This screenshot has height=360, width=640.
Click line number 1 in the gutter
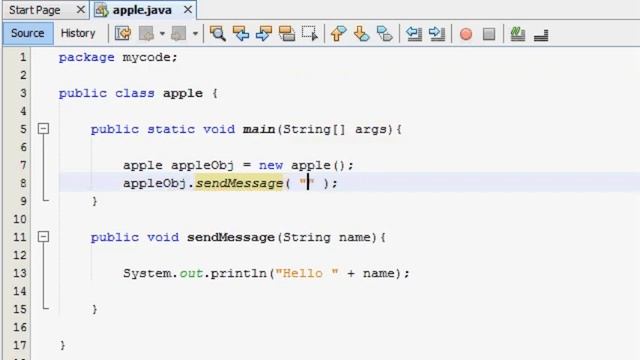23,57
